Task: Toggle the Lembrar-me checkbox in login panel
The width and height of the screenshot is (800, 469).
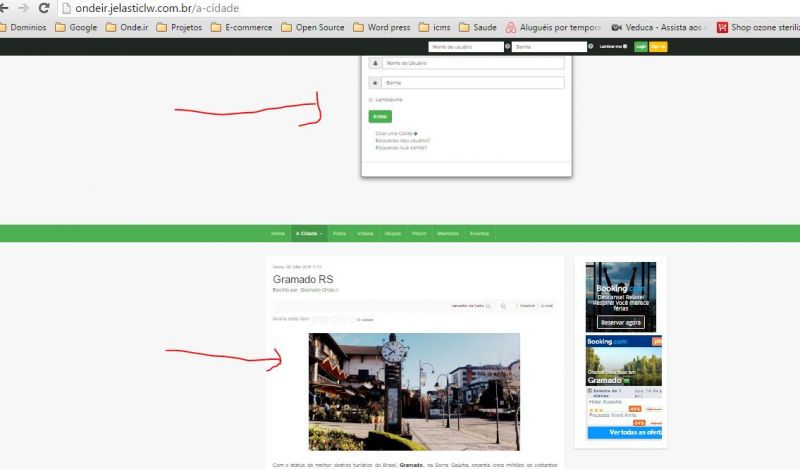Action: point(371,100)
